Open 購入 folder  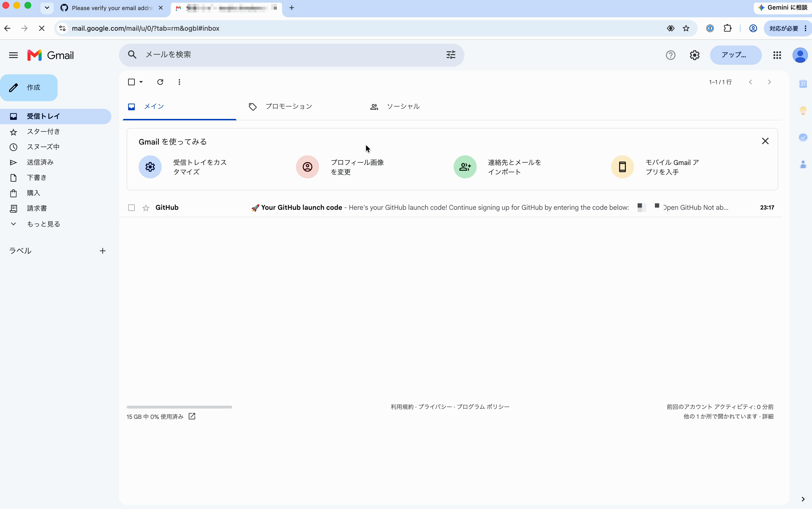pyautogui.click(x=56, y=193)
